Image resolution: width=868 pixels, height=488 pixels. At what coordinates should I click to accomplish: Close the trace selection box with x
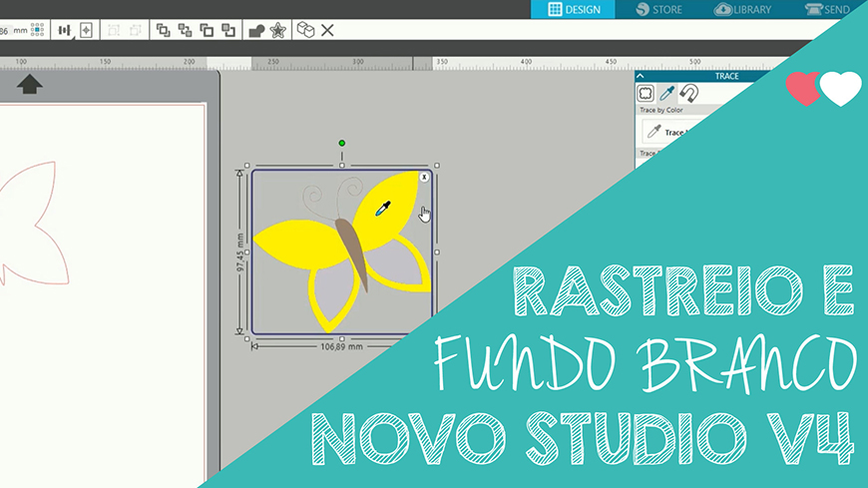pos(424,177)
